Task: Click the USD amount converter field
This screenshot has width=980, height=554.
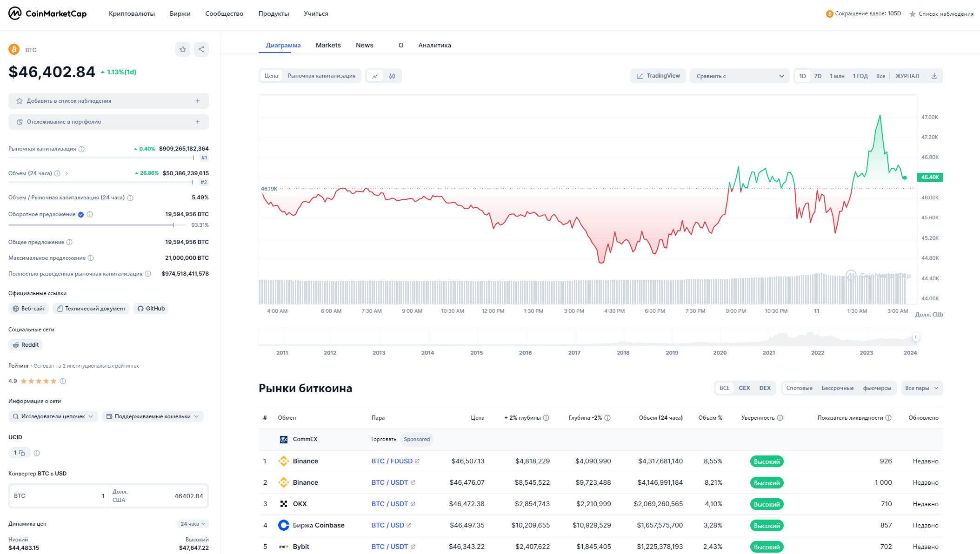Action: pos(158,496)
